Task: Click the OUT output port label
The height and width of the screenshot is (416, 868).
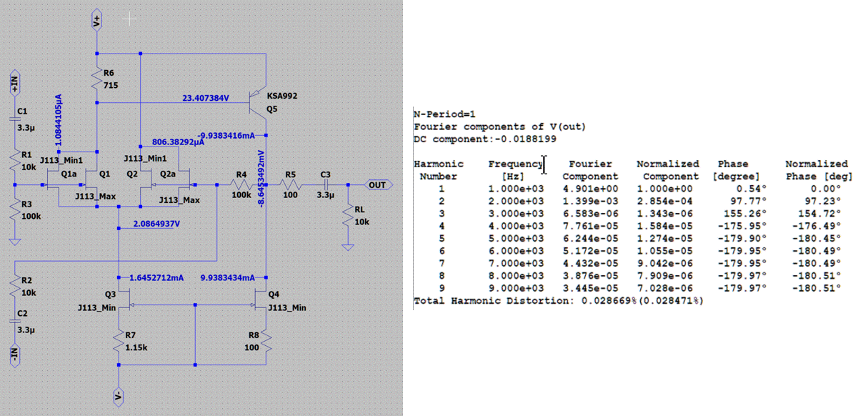Action: [378, 184]
